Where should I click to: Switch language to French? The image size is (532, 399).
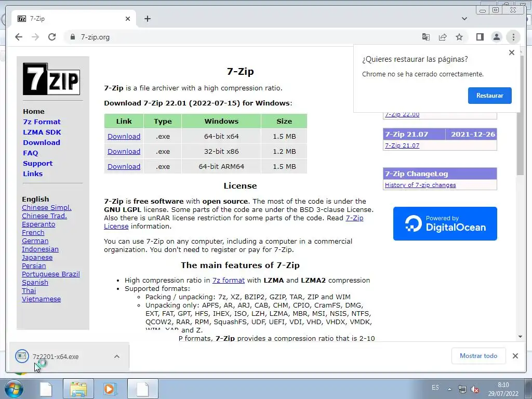pos(33,232)
